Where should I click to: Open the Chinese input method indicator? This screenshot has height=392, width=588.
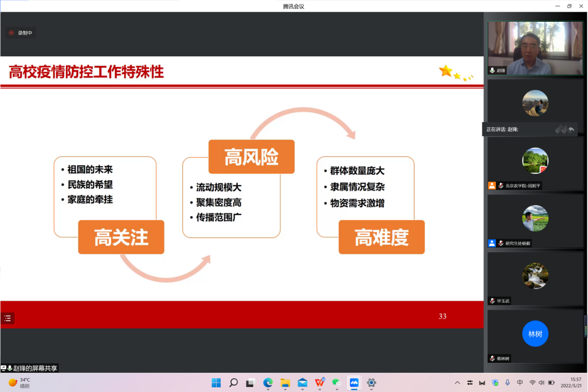point(520,382)
